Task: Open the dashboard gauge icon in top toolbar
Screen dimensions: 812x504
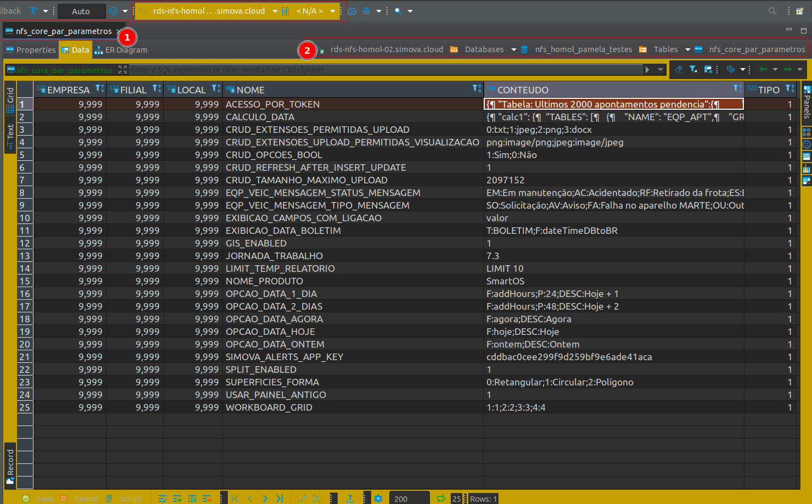Action: click(x=352, y=11)
